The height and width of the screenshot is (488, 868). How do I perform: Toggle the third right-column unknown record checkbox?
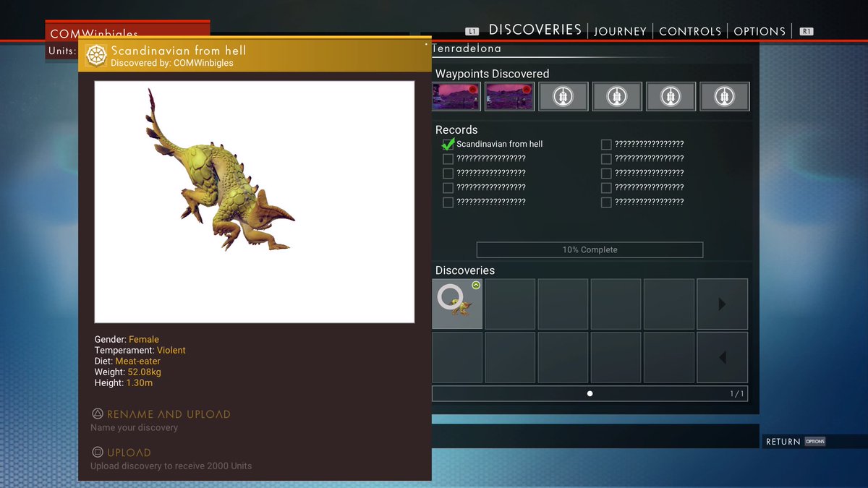tap(606, 174)
